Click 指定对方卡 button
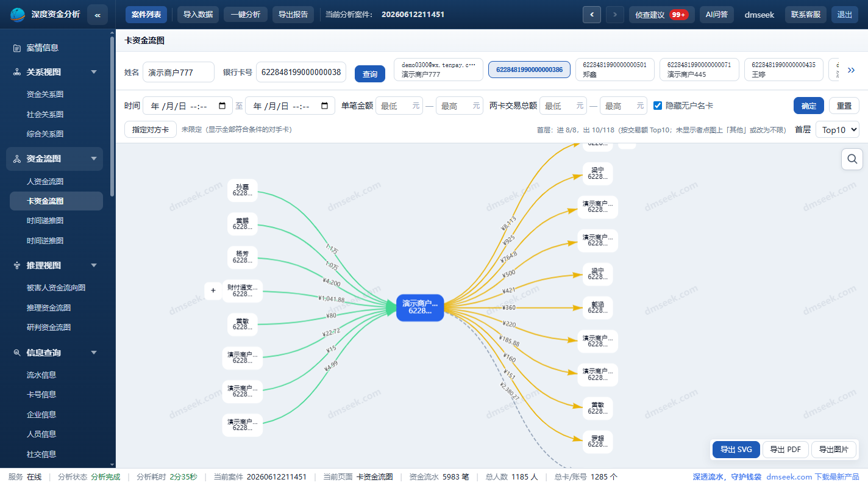 (151, 129)
